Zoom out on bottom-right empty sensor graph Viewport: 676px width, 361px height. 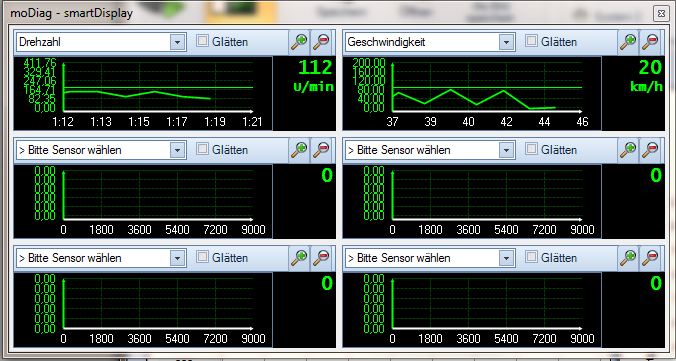click(650, 258)
